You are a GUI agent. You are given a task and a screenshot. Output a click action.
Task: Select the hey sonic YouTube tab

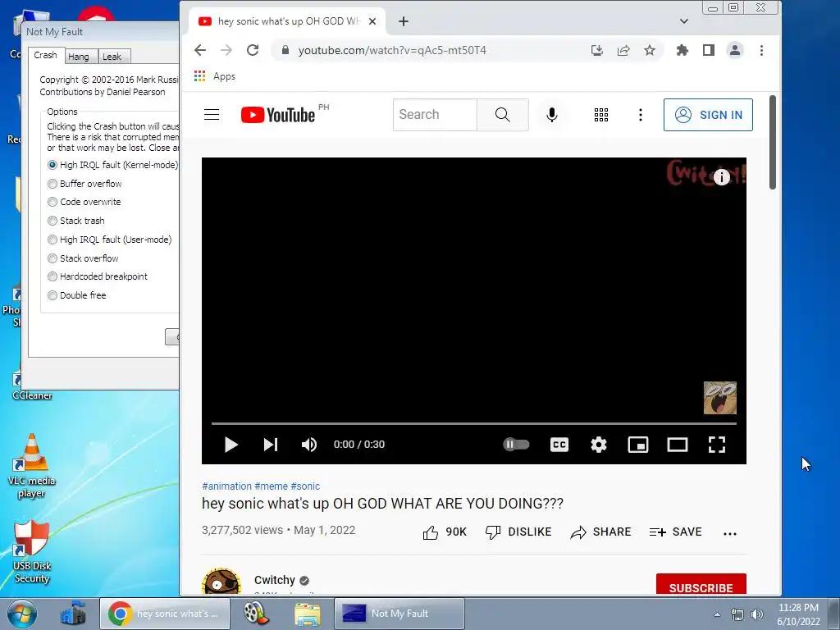coord(287,21)
